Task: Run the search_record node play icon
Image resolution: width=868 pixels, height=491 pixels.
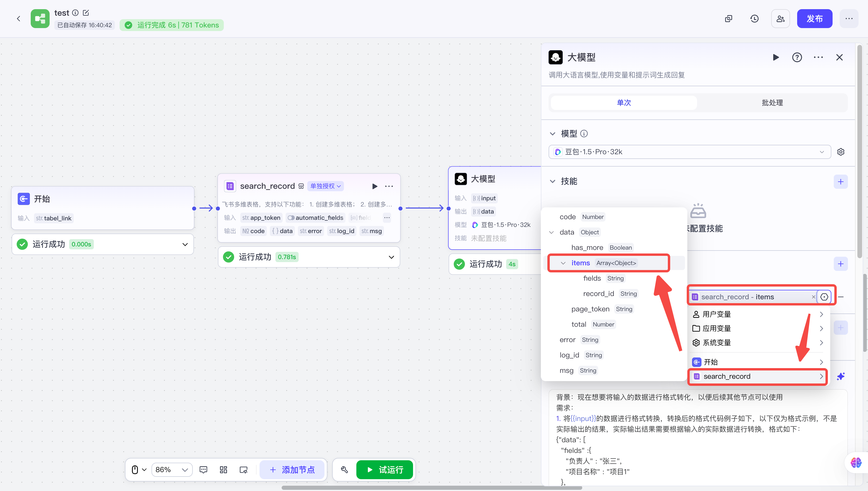Action: tap(374, 186)
